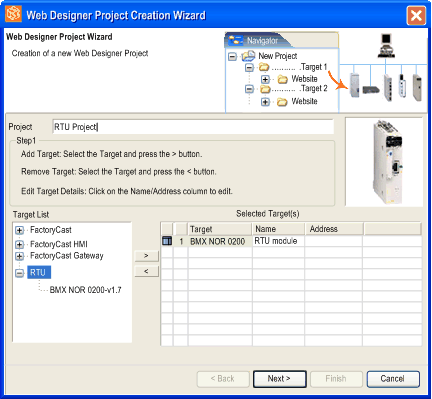Viewport: 432px width, 399px height.
Task: Cancel the project creation wizard
Action: pos(393,379)
